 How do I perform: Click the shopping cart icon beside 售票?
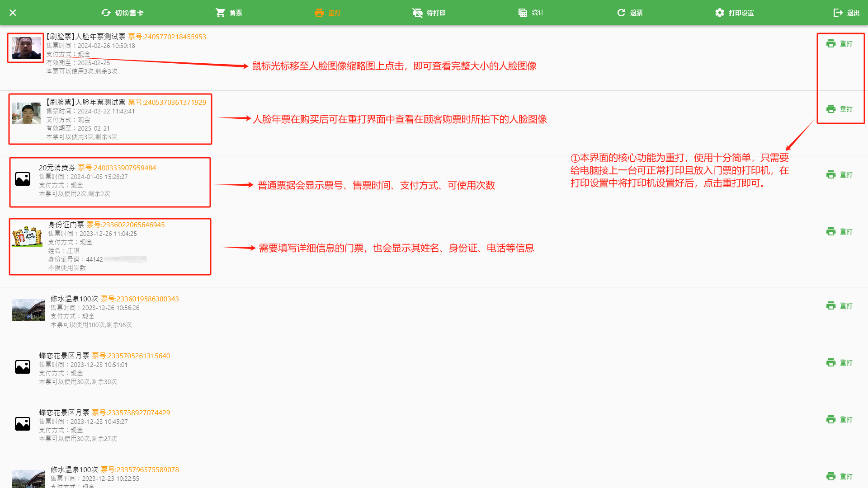click(x=220, y=13)
